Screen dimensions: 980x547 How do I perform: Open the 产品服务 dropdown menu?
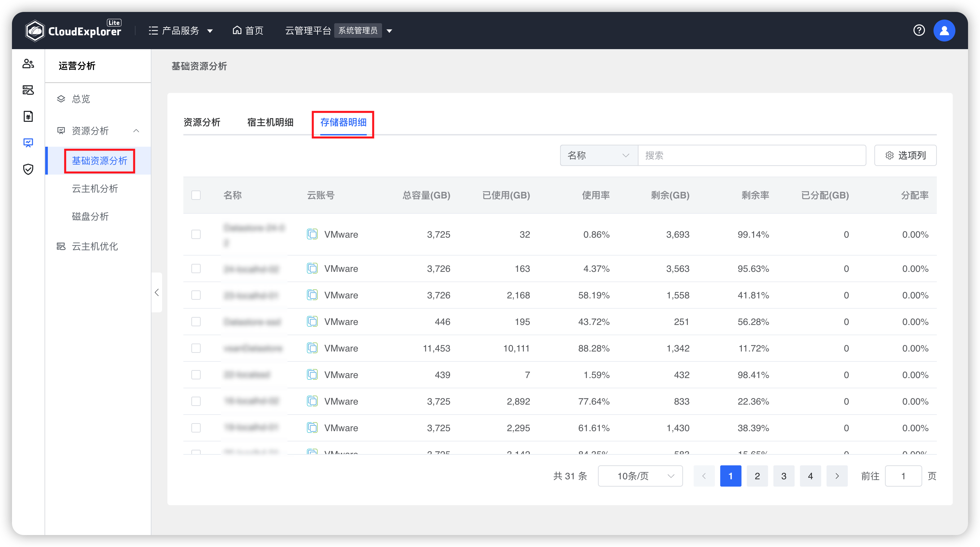pyautogui.click(x=180, y=31)
